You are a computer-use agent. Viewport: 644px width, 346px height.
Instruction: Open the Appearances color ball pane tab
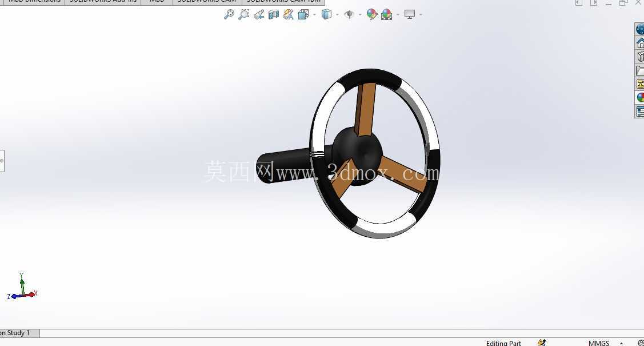(639, 98)
